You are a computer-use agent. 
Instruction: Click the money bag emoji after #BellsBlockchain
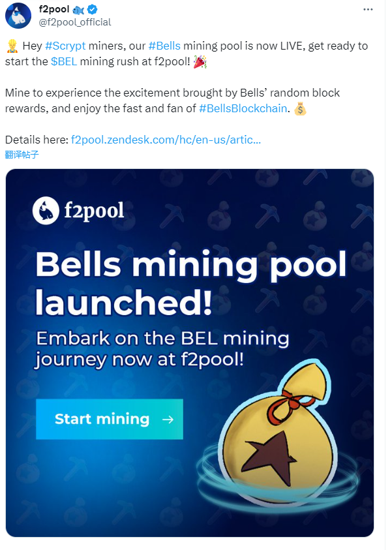click(x=299, y=109)
